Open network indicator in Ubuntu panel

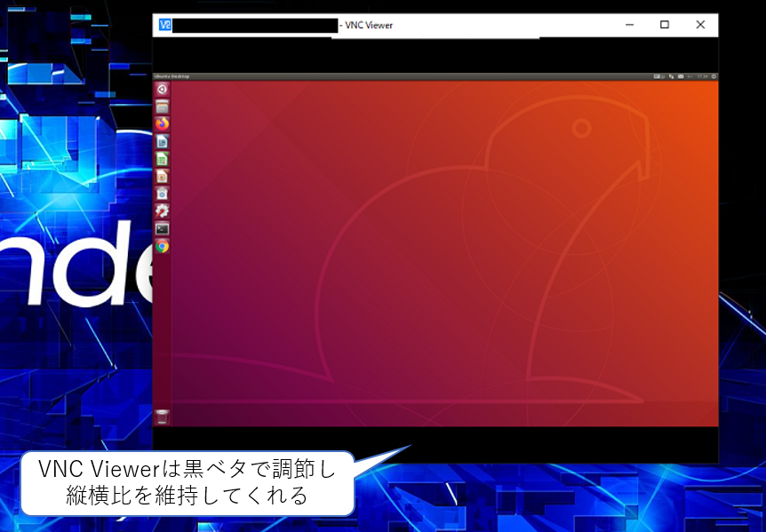point(672,76)
